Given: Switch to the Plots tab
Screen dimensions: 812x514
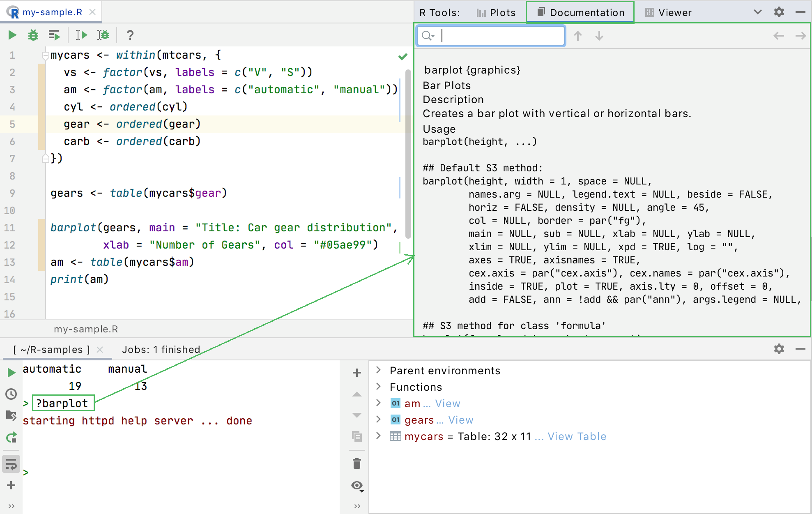Looking at the screenshot, I should (496, 13).
